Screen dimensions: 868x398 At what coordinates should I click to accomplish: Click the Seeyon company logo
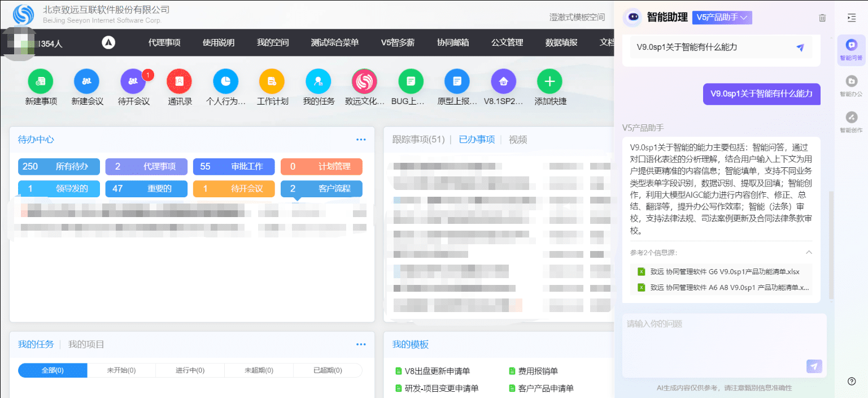pos(24,15)
